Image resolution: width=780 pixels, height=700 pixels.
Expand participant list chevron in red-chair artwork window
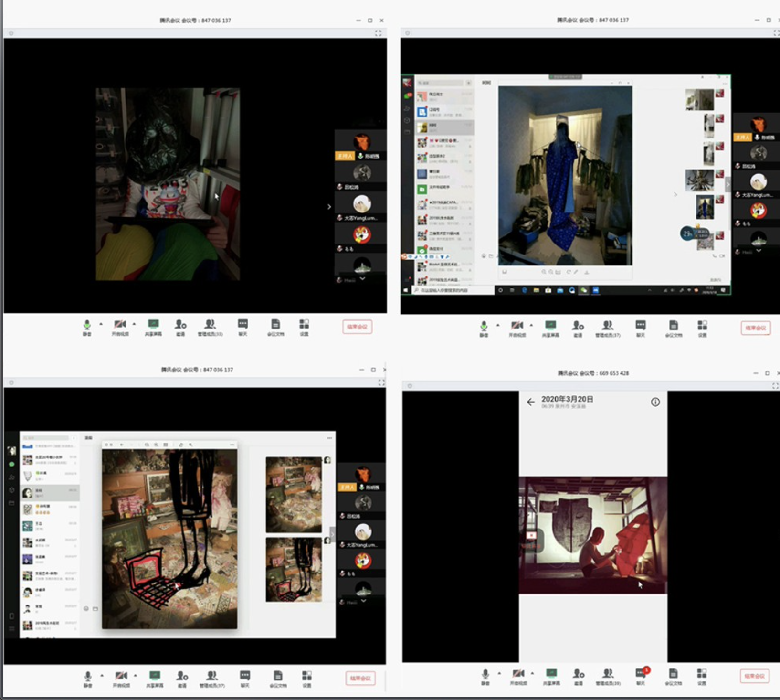[364, 601]
